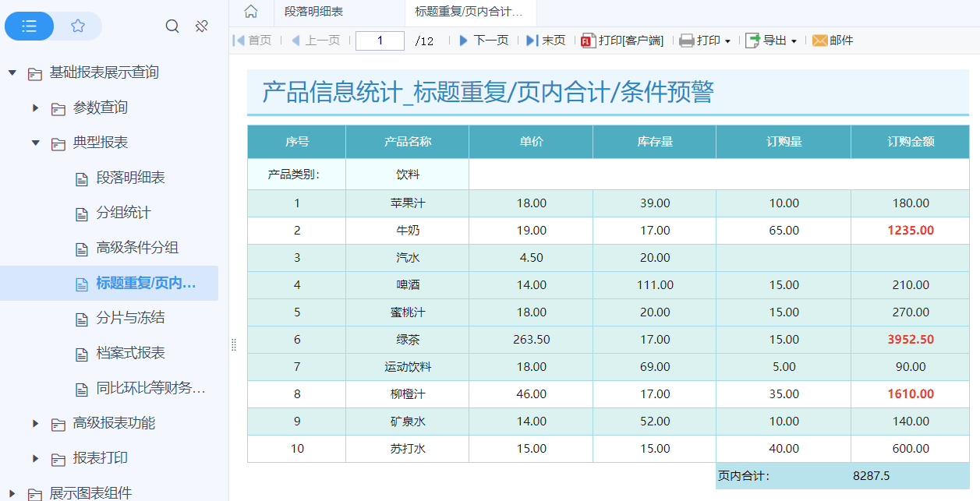Select the 参数查询 folder item
The image size is (980, 501).
tap(100, 108)
